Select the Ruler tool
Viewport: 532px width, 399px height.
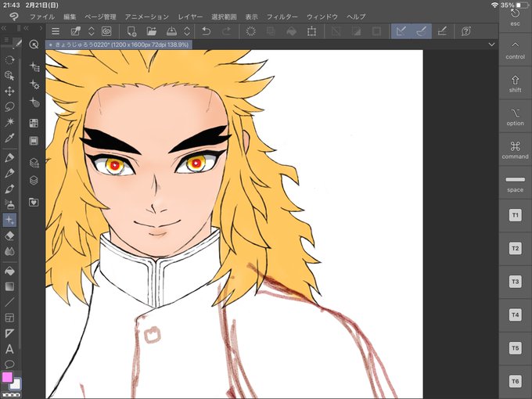pos(9,333)
